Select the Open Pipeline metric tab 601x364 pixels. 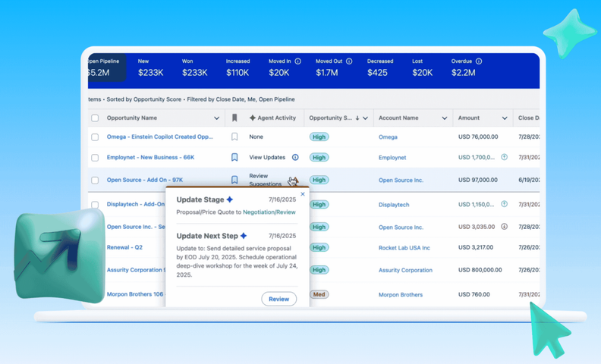[x=106, y=67]
